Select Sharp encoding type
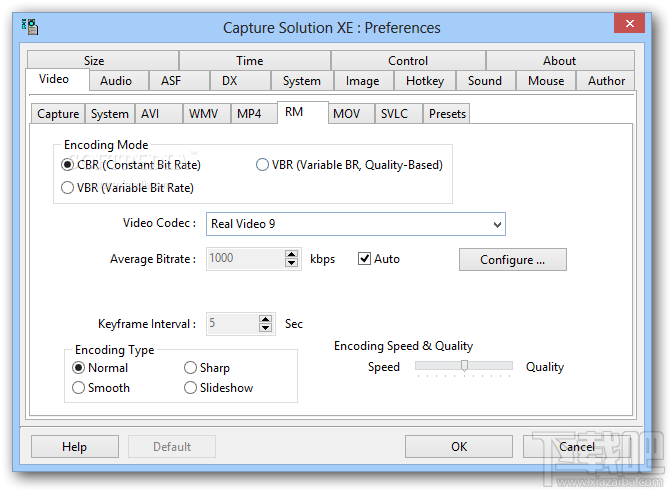Image resolution: width=672 pixels, height=492 pixels. click(190, 368)
